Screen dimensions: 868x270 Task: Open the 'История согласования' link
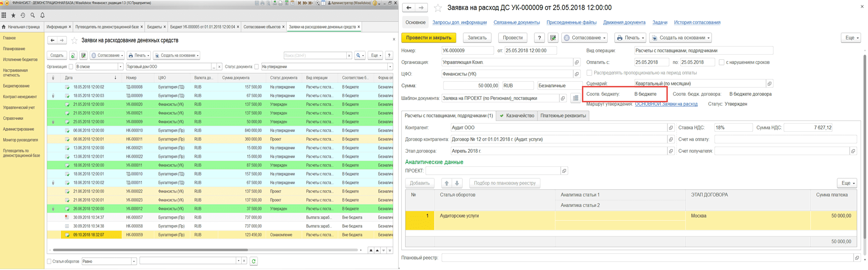(x=697, y=22)
